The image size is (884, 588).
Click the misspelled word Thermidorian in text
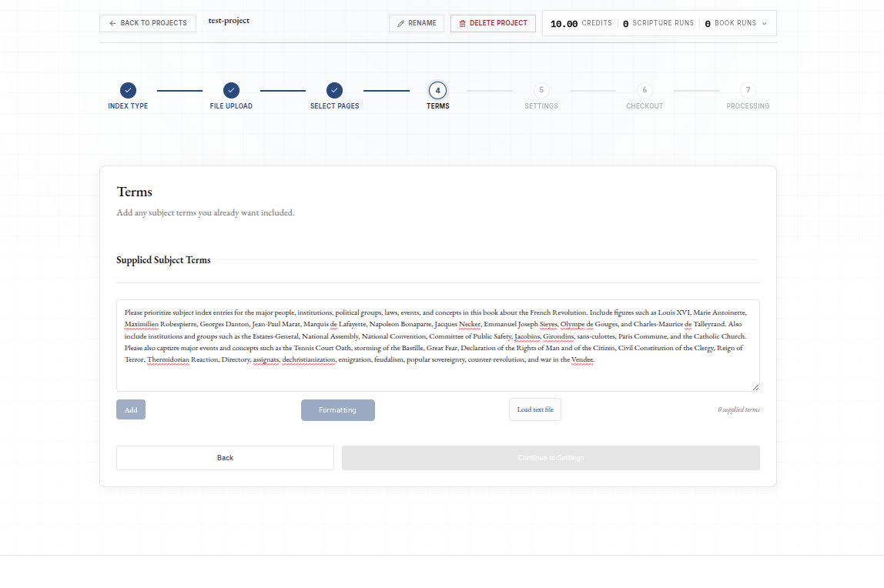(x=168, y=359)
